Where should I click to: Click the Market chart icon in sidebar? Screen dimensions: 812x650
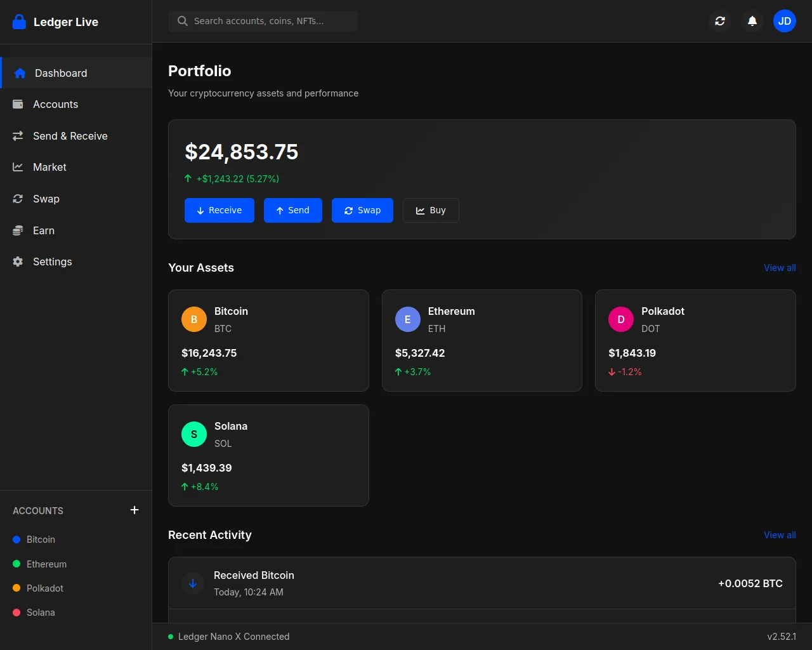point(18,167)
